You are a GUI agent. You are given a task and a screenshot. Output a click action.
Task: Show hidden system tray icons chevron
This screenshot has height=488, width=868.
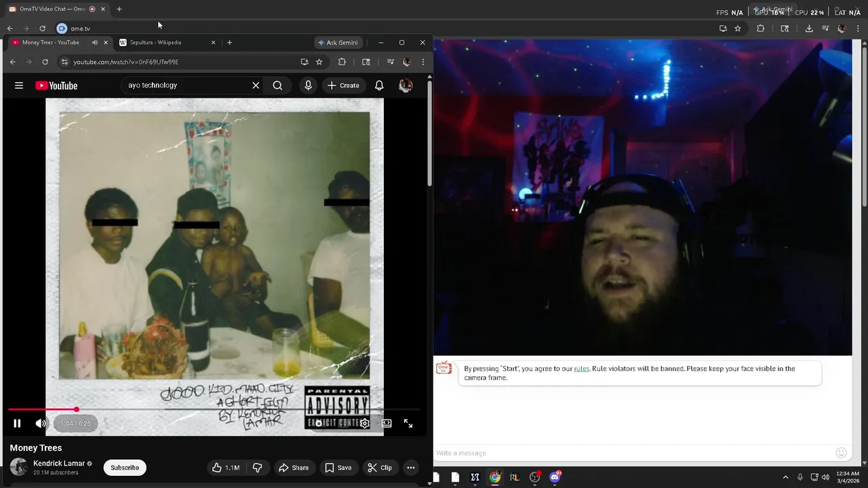pyautogui.click(x=785, y=477)
